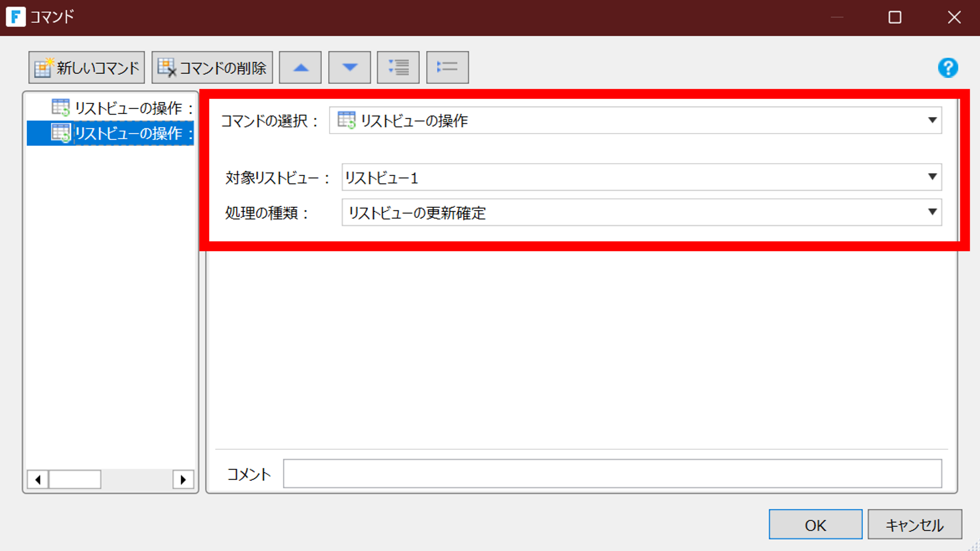The image size is (980, 551).
Task: Click into the コメント text field
Action: coord(612,474)
